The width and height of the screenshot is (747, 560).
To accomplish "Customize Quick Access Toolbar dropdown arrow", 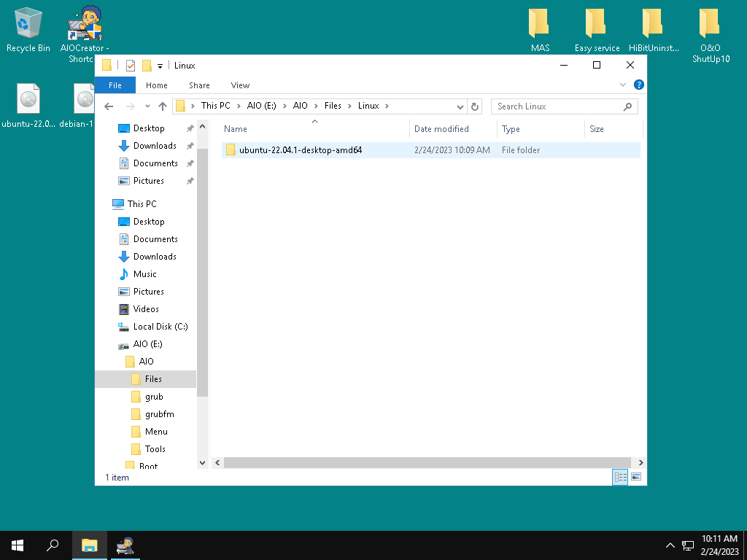I will [160, 66].
